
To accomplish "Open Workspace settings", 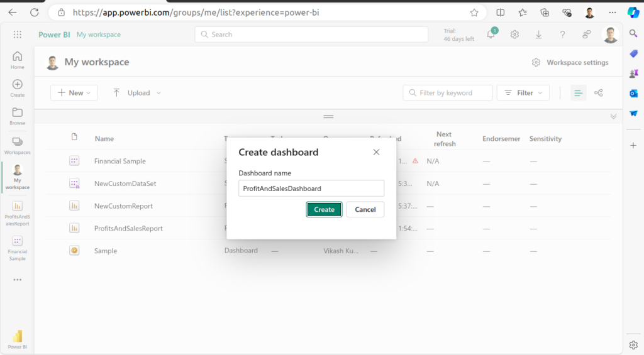I will pyautogui.click(x=570, y=62).
